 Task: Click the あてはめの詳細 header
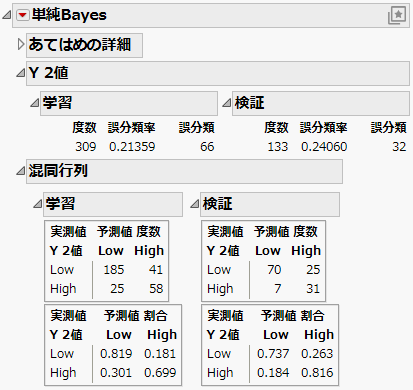84,45
